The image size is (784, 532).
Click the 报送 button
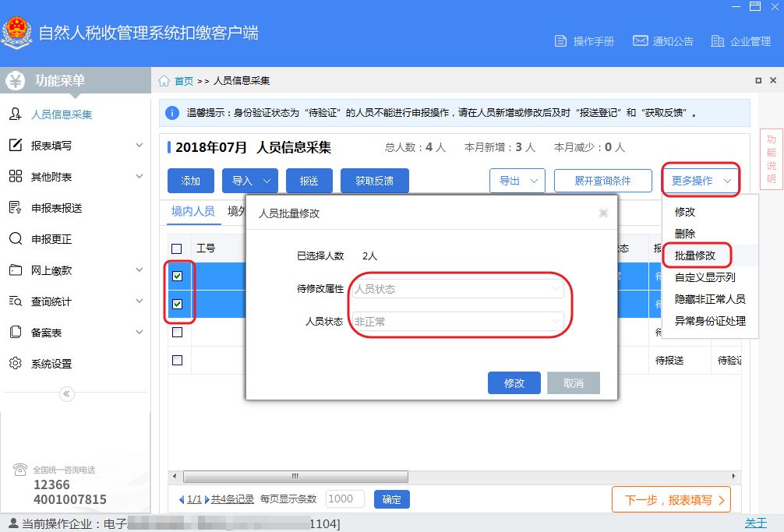click(x=309, y=181)
